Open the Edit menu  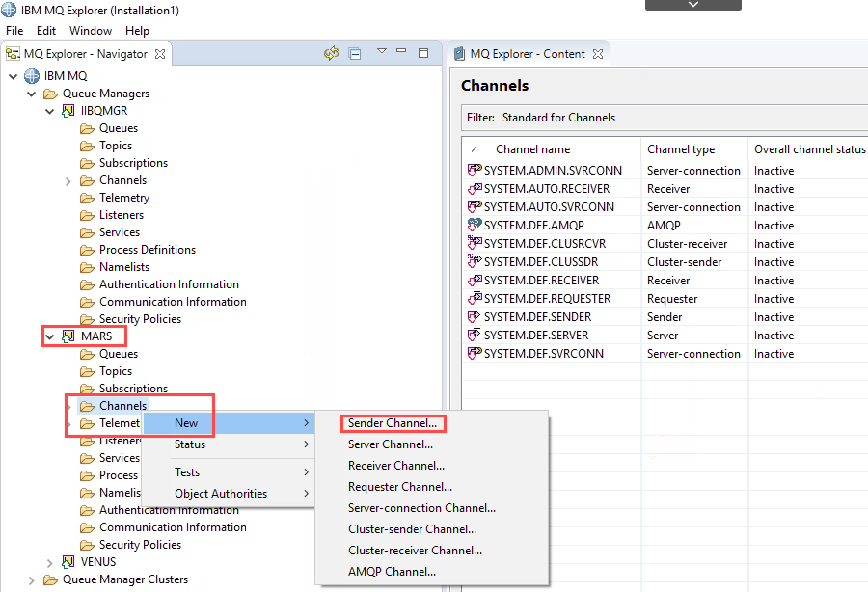click(x=46, y=31)
